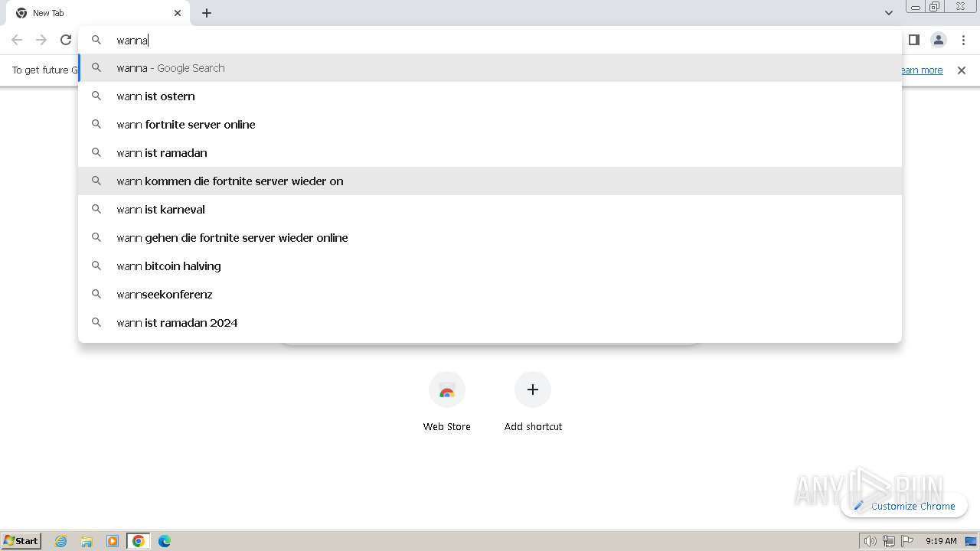Open the Action Center flag icon
This screenshot has height=551, width=980.
coord(907,541)
